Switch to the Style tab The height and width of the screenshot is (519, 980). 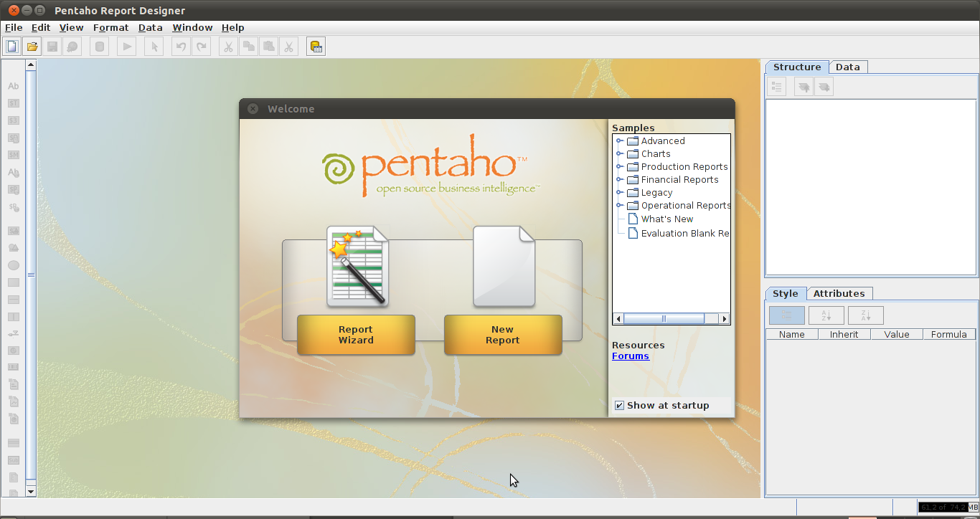[786, 293]
